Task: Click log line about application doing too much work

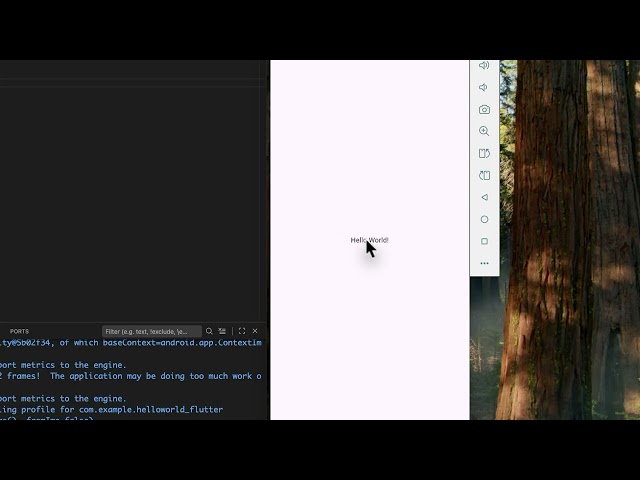Action: (x=131, y=376)
